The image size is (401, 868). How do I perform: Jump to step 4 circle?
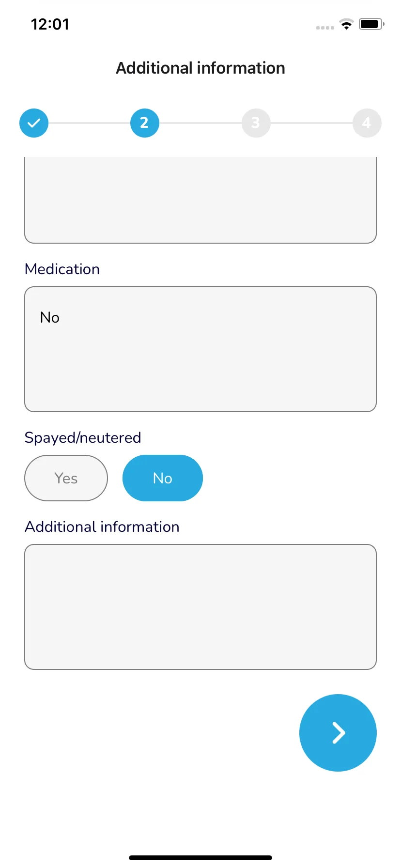pyautogui.click(x=367, y=123)
